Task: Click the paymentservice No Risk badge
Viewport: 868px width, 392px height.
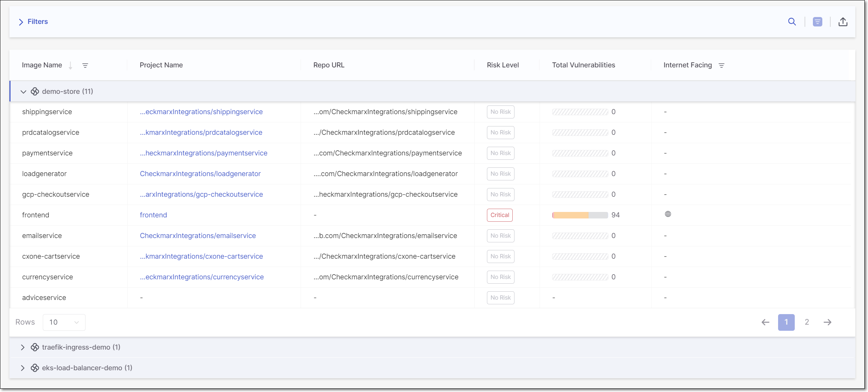Action: (x=500, y=153)
